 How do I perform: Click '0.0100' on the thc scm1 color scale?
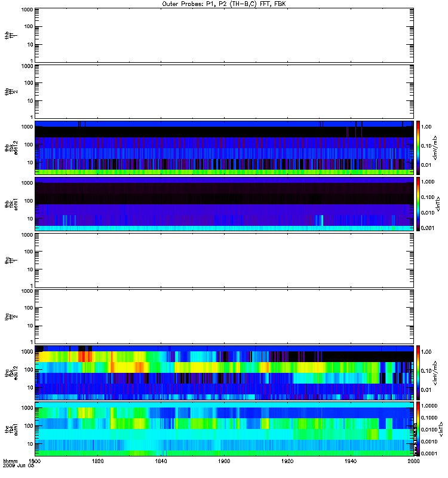[x=429, y=430]
